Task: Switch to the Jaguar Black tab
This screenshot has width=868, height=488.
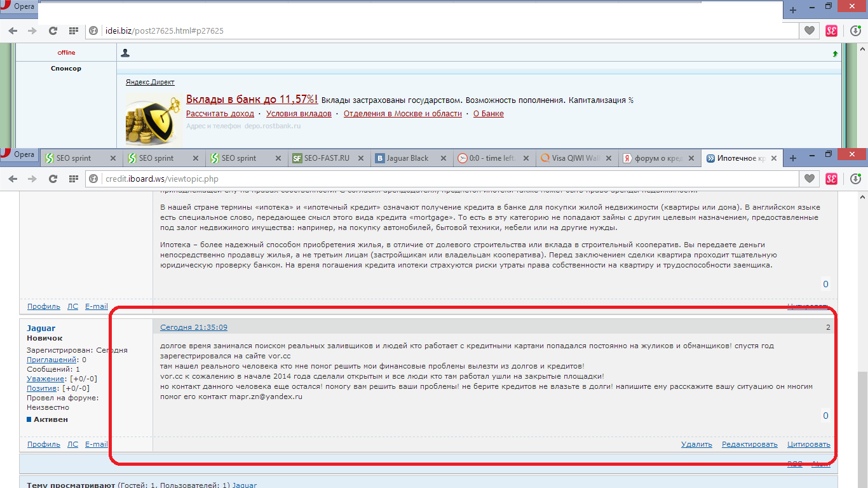Action: [409, 158]
